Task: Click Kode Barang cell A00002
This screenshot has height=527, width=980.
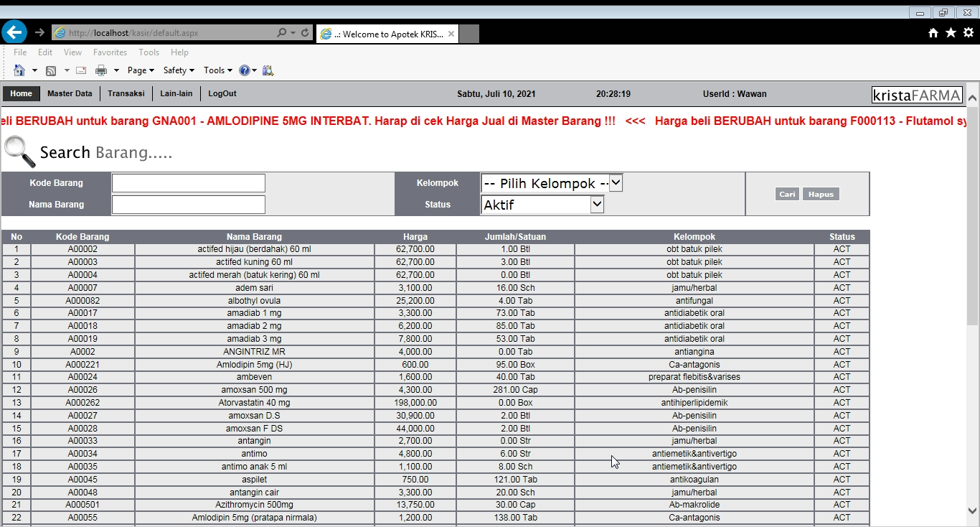Action: [83, 249]
